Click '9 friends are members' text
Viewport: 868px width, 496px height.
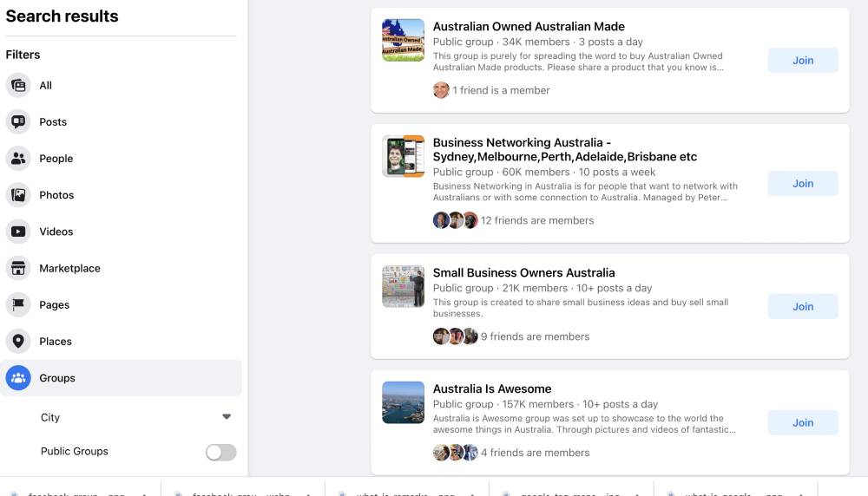pyautogui.click(x=535, y=336)
